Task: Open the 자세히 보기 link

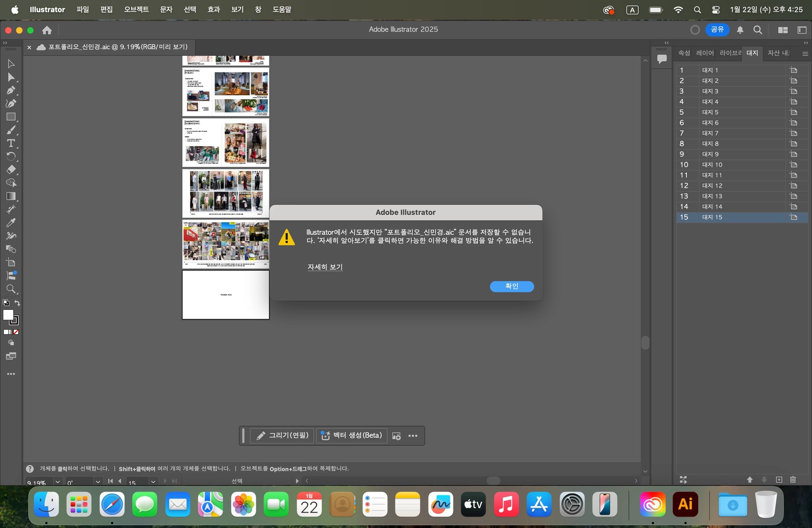Action: pyautogui.click(x=325, y=267)
